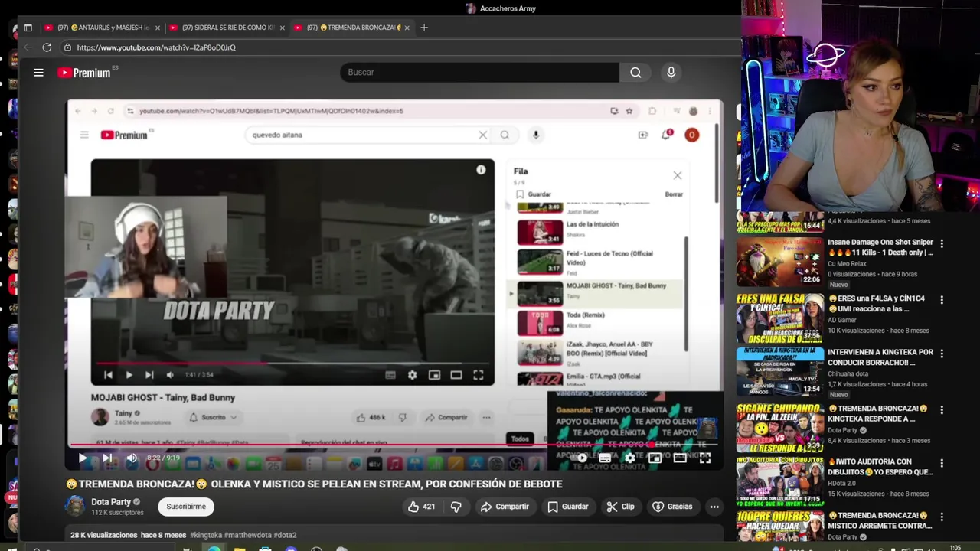
Task: Reload the current page
Action: click(47, 47)
